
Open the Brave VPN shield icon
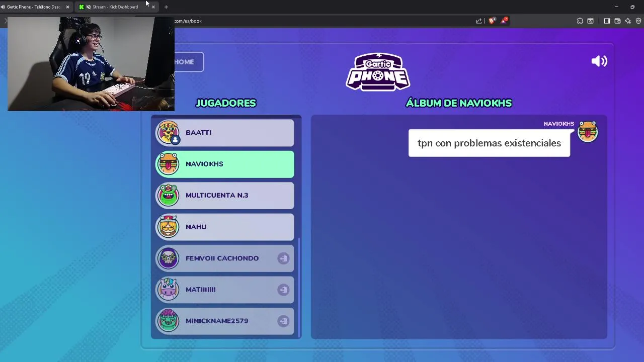638,21
